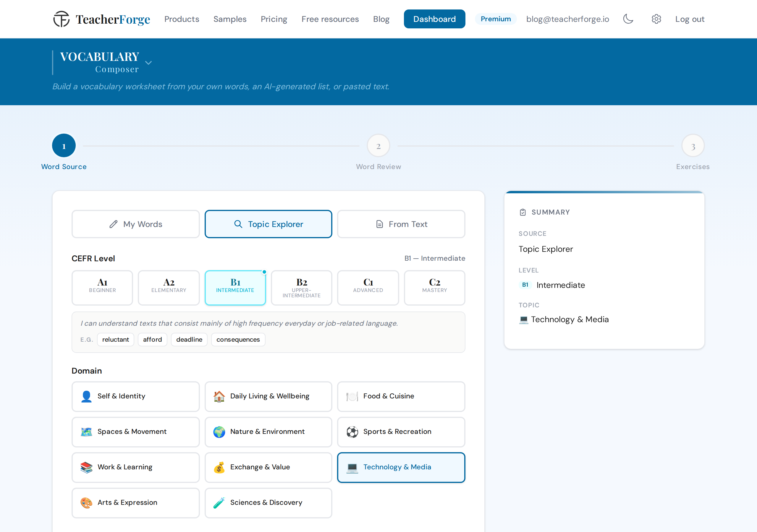The height and width of the screenshot is (532, 757).
Task: Click the person icon for Self & Identity
Action: [86, 396]
